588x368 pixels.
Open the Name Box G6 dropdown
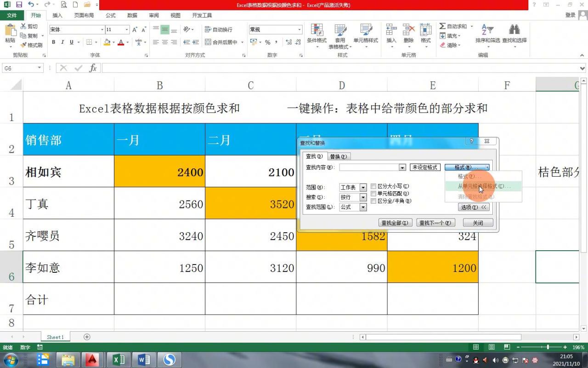(x=39, y=68)
